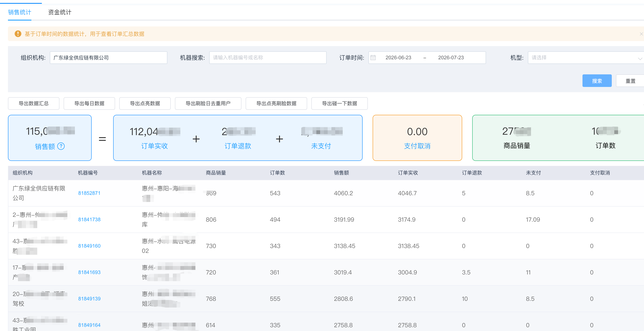Click the 0.00 value in 支付取消 card

417,131
